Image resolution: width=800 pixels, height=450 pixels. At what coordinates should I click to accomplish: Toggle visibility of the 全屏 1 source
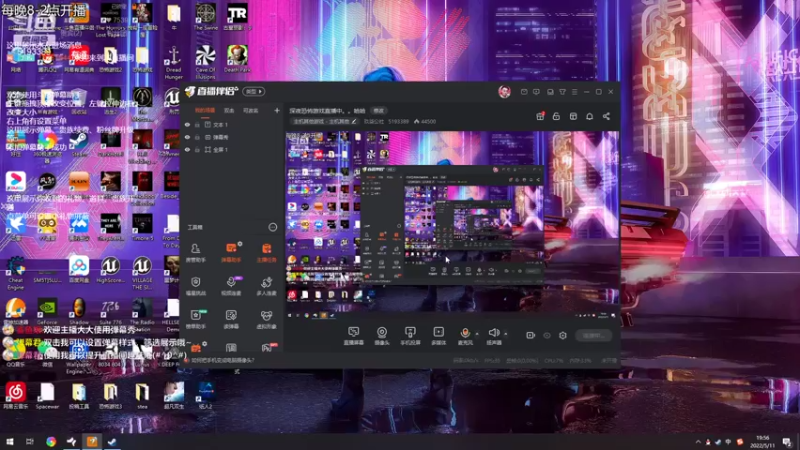[x=187, y=149]
